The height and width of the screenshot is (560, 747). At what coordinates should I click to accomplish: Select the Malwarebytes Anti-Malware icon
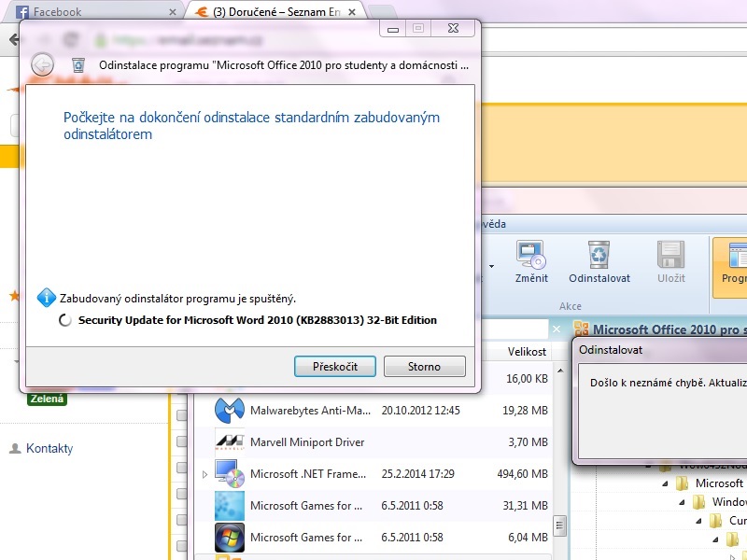(230, 410)
